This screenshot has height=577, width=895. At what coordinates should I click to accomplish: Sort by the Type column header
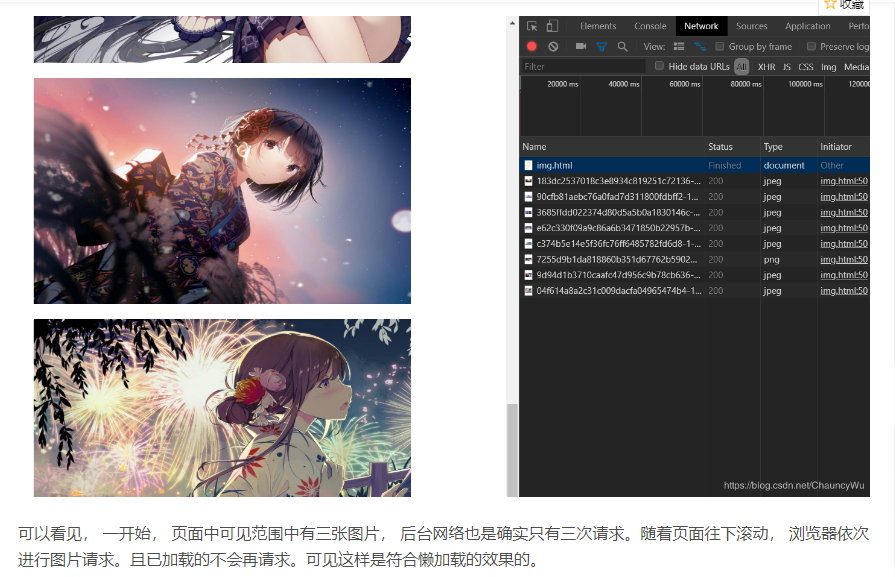(x=773, y=147)
